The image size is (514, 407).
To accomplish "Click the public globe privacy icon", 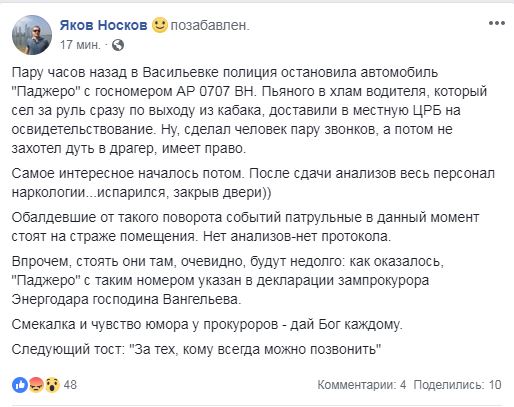I will [x=118, y=45].
